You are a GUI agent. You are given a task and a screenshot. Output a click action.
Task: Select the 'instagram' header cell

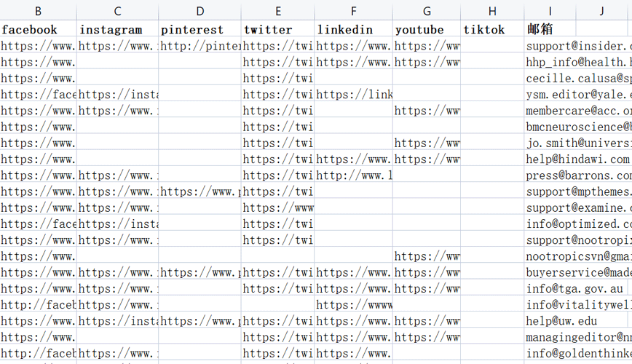[x=117, y=30]
